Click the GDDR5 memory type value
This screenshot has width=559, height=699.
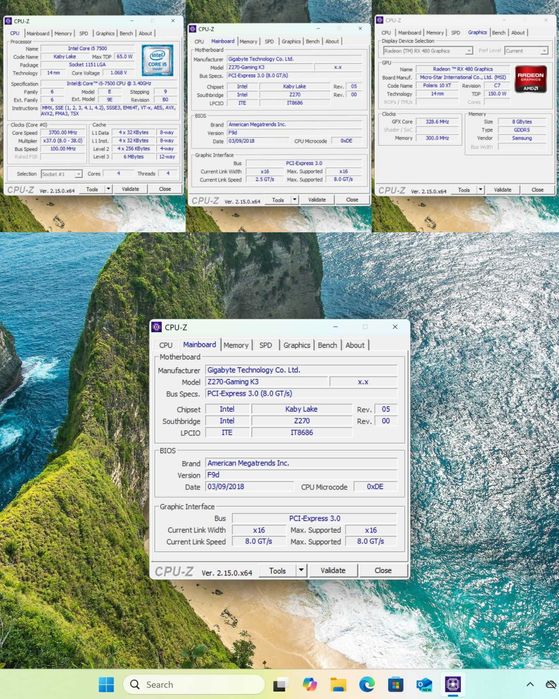pos(522,130)
